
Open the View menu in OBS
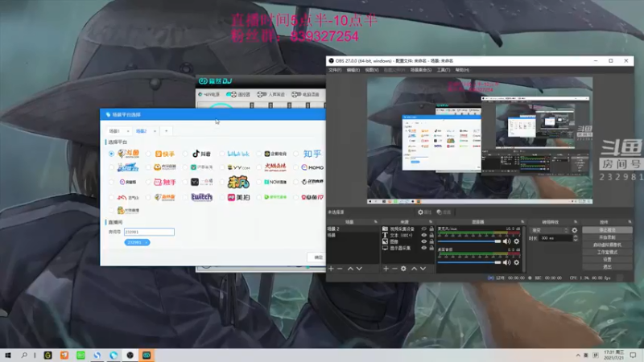click(x=372, y=70)
